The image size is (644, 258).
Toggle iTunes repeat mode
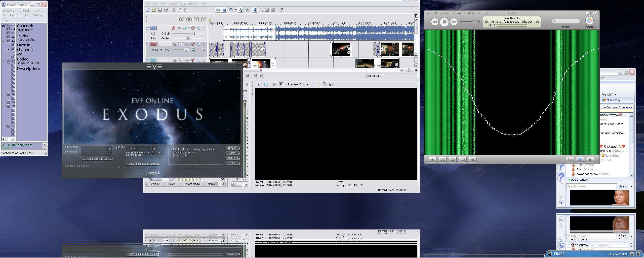coord(452,159)
